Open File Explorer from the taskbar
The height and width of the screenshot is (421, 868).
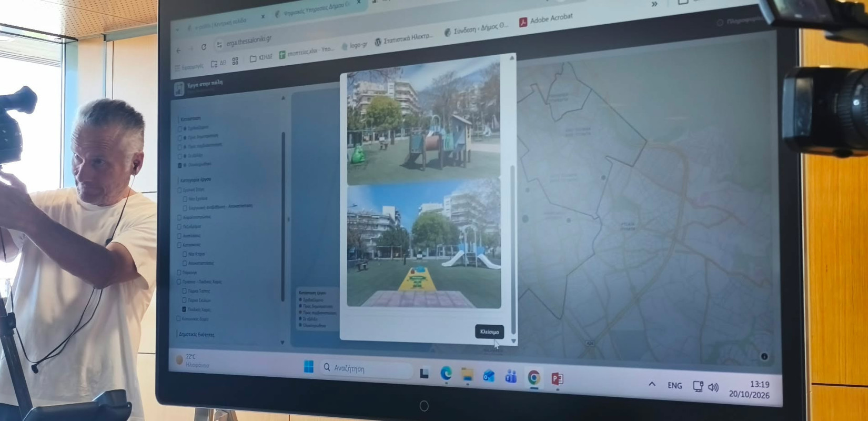467,375
